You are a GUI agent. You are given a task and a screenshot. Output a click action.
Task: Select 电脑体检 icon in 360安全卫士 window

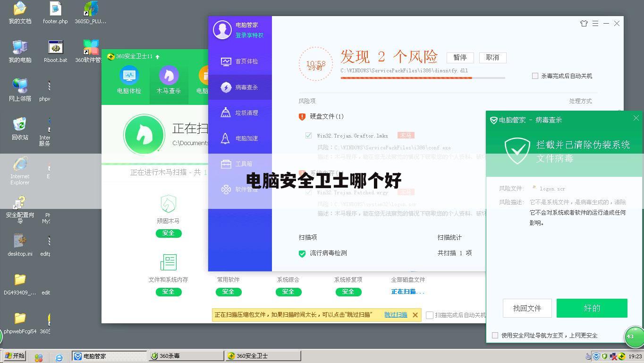point(129,76)
